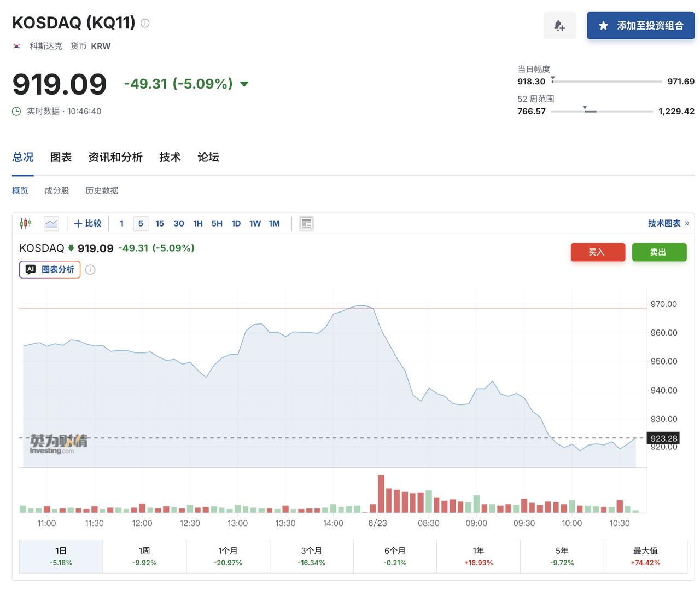Click the 卖出 sell button

tap(658, 252)
